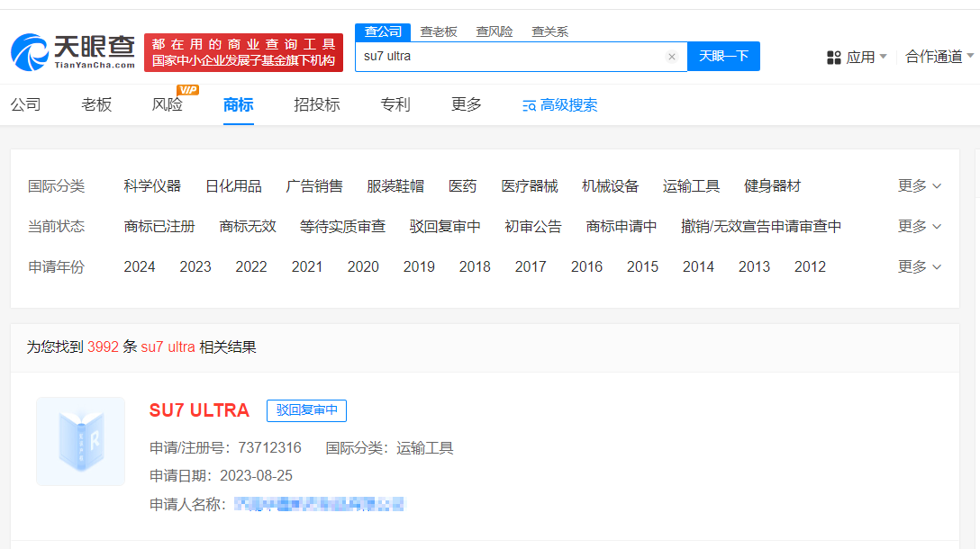Open the SU7 ULTRA trademark title link

[x=199, y=410]
